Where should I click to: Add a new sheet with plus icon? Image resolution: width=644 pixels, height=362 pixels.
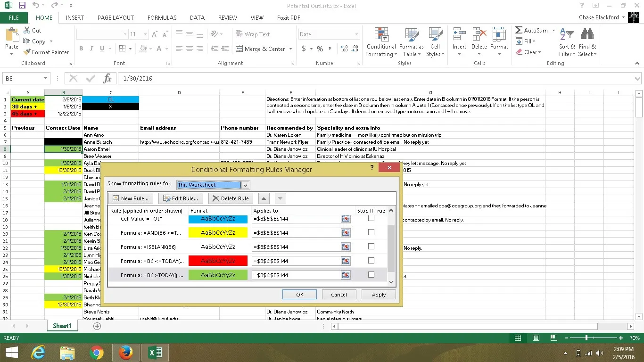[97, 326]
